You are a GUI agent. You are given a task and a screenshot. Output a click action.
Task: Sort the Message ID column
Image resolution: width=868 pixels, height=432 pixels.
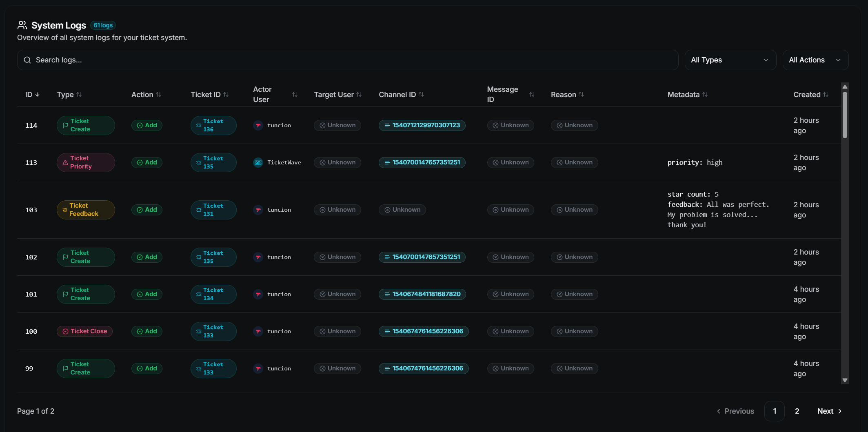pyautogui.click(x=532, y=95)
